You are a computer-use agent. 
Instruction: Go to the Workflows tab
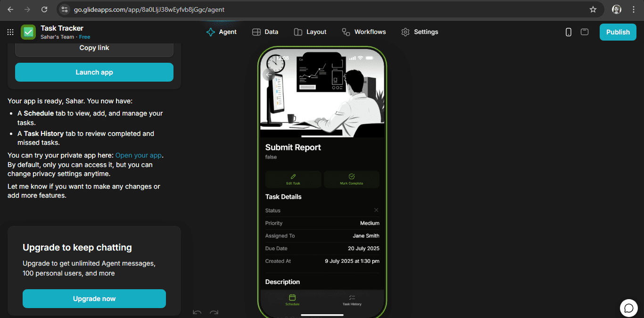point(363,32)
